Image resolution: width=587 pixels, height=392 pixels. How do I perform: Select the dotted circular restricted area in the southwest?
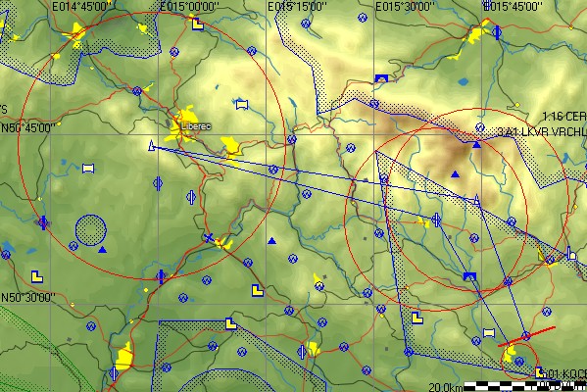(x=90, y=230)
